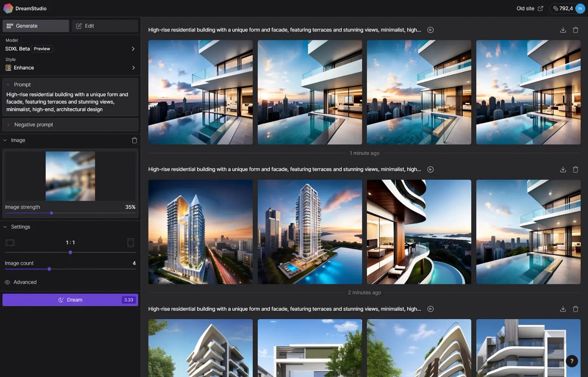Image resolution: width=588 pixels, height=377 pixels.
Task: Adjust the aspect ratio slider
Action: pos(70,252)
